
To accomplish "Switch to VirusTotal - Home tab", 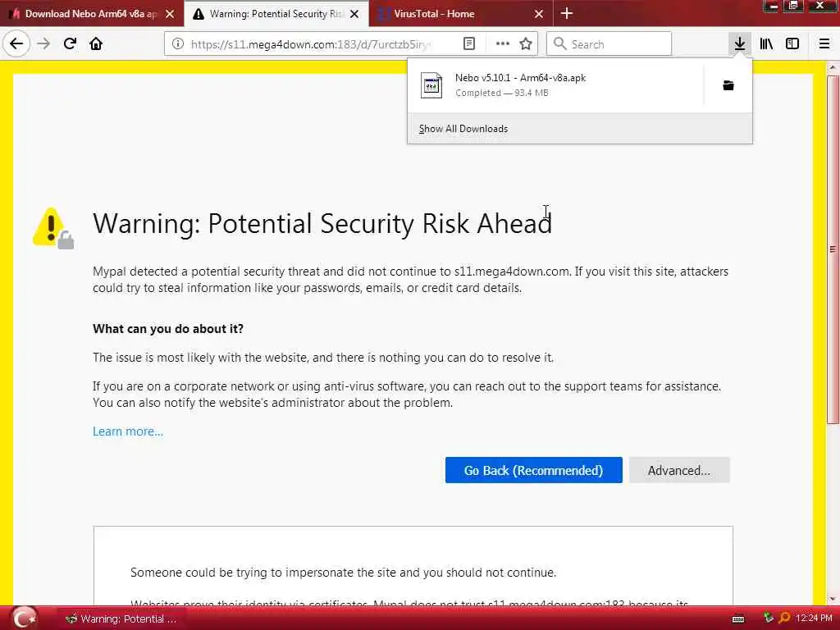I will tap(461, 14).
